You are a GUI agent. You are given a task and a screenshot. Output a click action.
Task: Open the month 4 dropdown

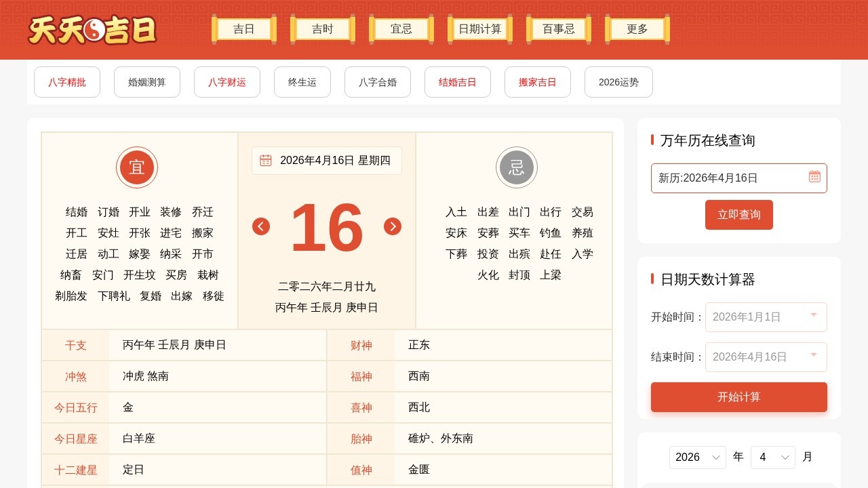772,457
